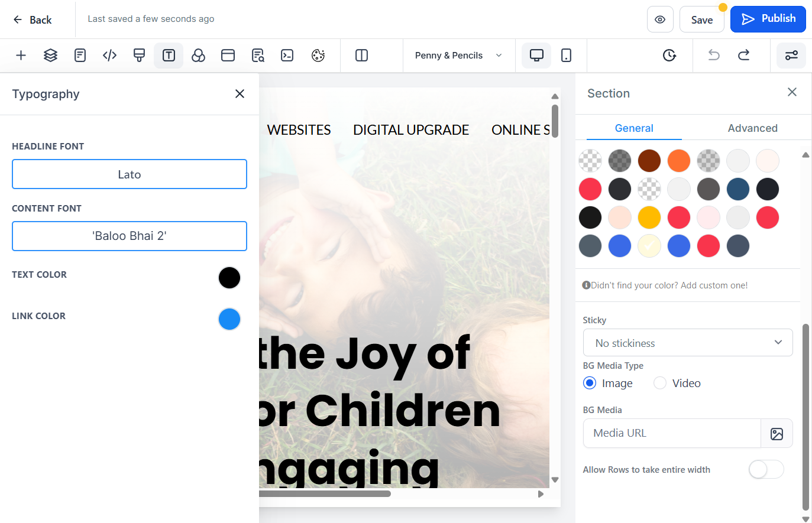Viewport: 812px width, 523px height.
Task: Click the Section panel vertical scrollbar
Action: click(805, 417)
